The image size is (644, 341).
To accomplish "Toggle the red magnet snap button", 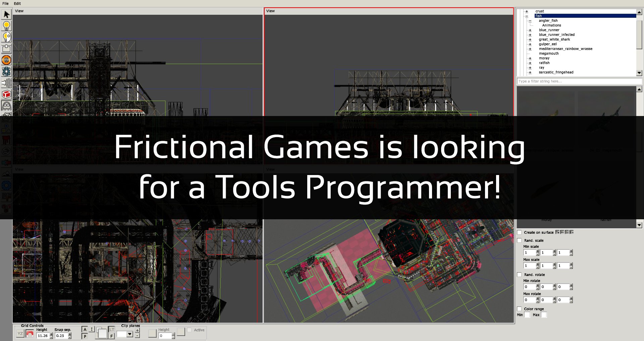I will [x=30, y=334].
